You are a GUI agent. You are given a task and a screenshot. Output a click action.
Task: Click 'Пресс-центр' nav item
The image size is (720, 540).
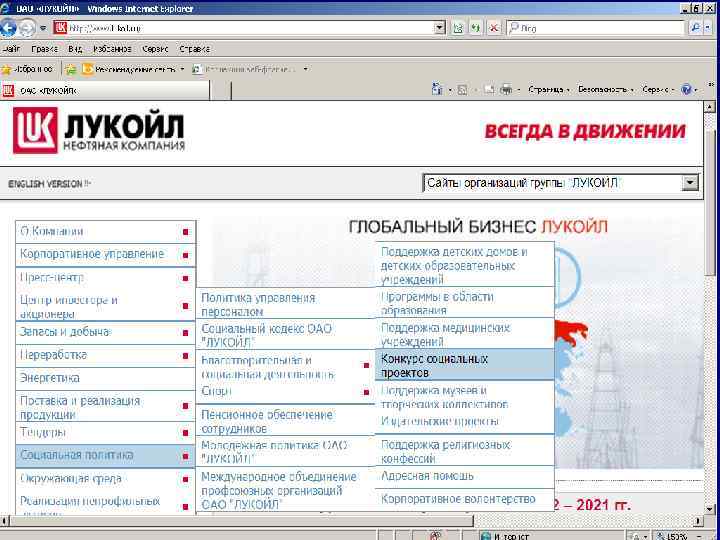click(106, 278)
